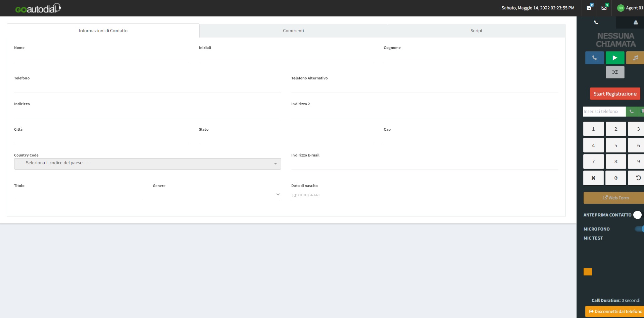Open the envelope messages icon
This screenshot has width=644, height=318.
tap(604, 8)
